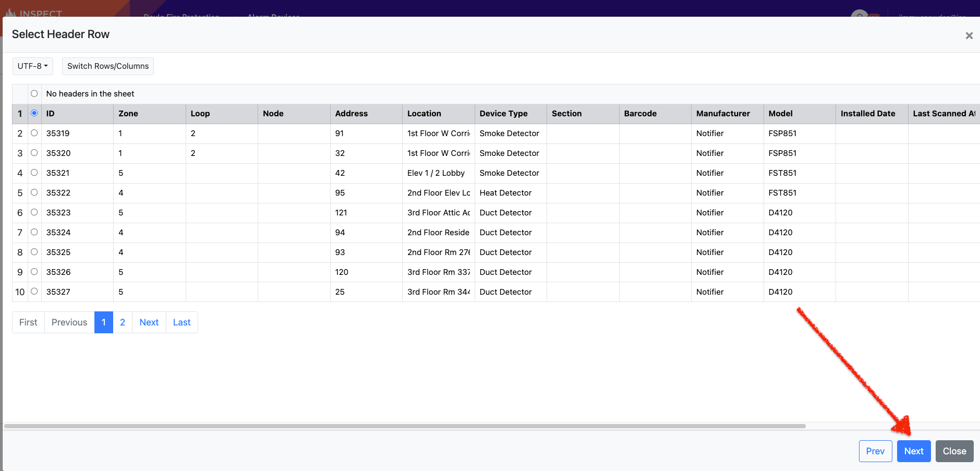Click the gray Close button
This screenshot has width=980, height=471.
(x=954, y=451)
